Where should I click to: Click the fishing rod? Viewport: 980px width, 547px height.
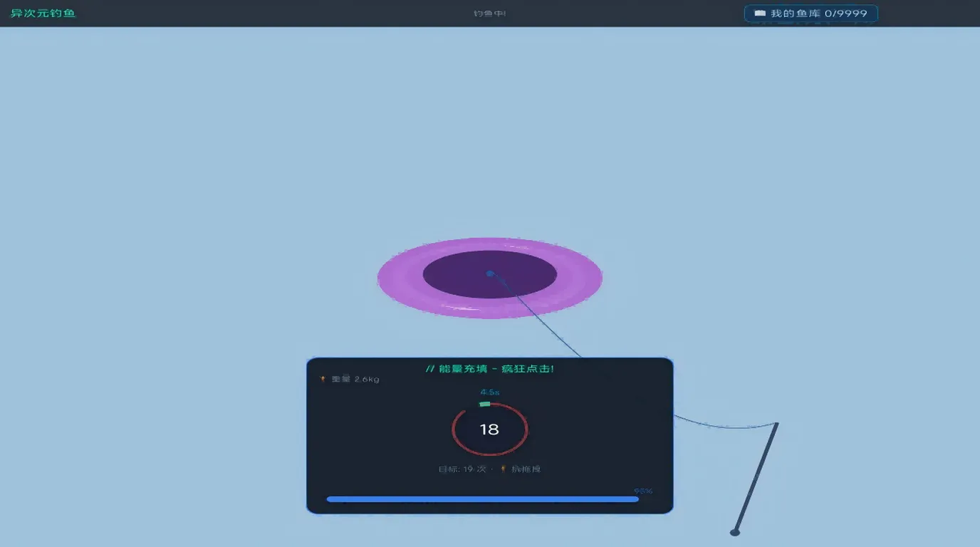pos(755,478)
